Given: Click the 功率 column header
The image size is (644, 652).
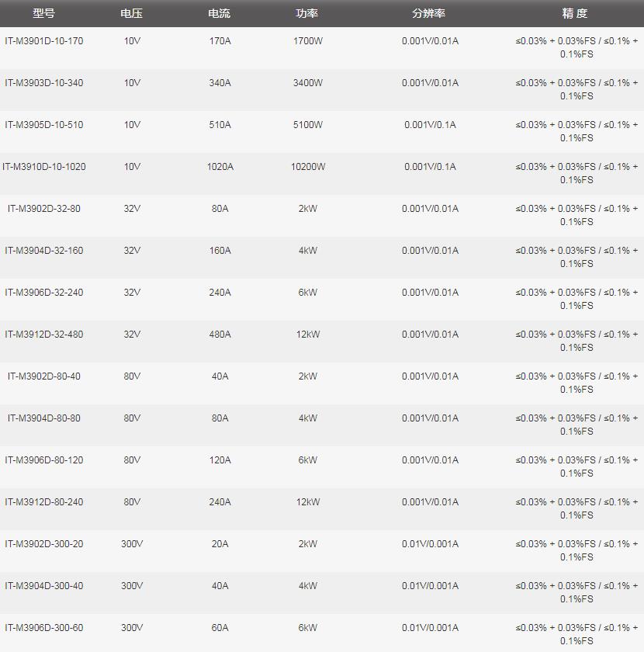Looking at the screenshot, I should pos(307,13).
